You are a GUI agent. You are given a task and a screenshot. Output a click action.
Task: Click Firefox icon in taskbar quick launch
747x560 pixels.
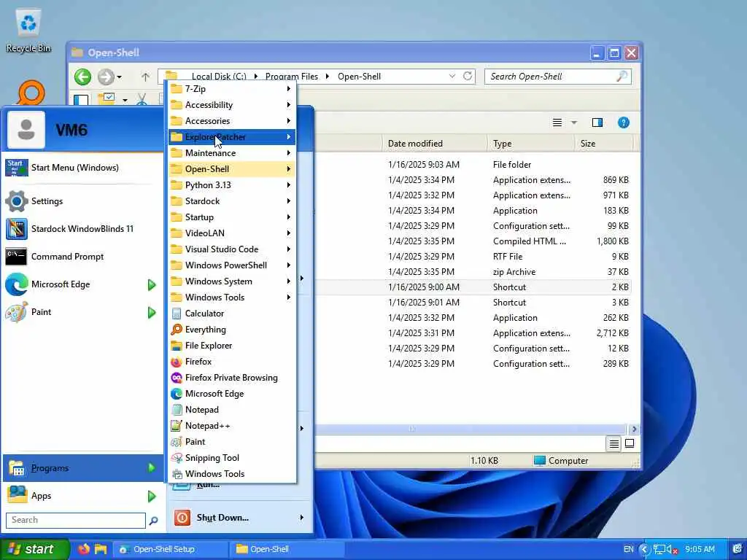click(84, 549)
